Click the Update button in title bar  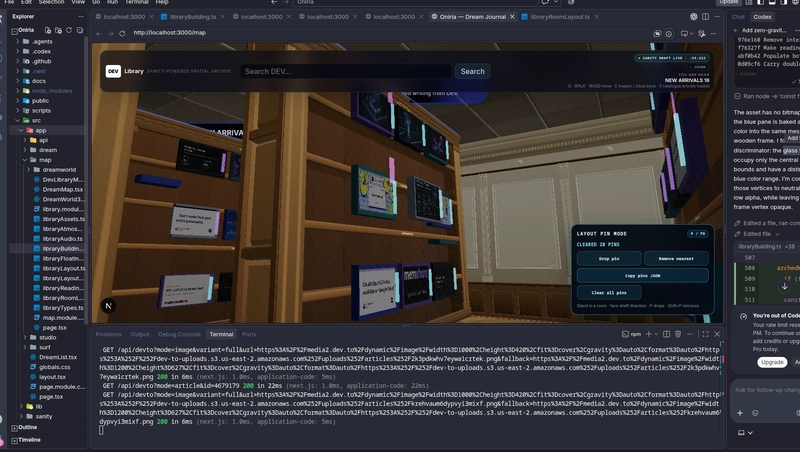click(x=729, y=2)
